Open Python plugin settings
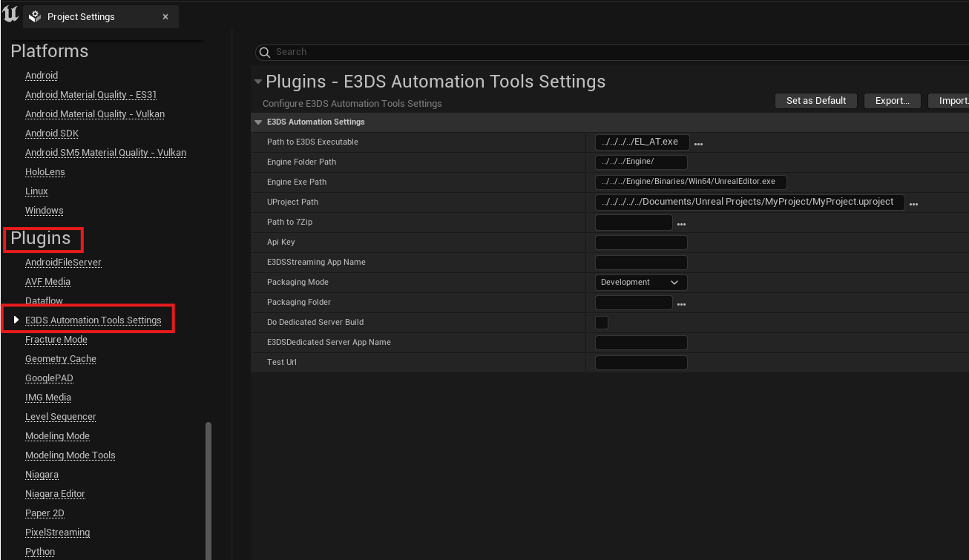The width and height of the screenshot is (969, 560). pos(40,552)
